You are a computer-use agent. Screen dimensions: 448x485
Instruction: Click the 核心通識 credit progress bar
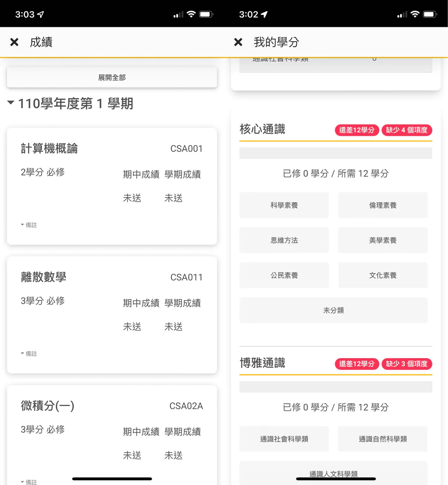(336, 153)
